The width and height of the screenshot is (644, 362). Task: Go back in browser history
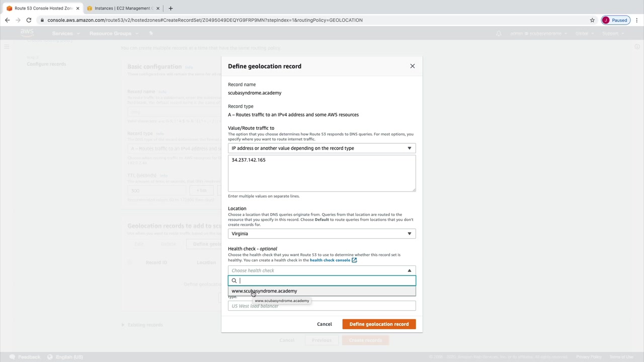[x=7, y=20]
